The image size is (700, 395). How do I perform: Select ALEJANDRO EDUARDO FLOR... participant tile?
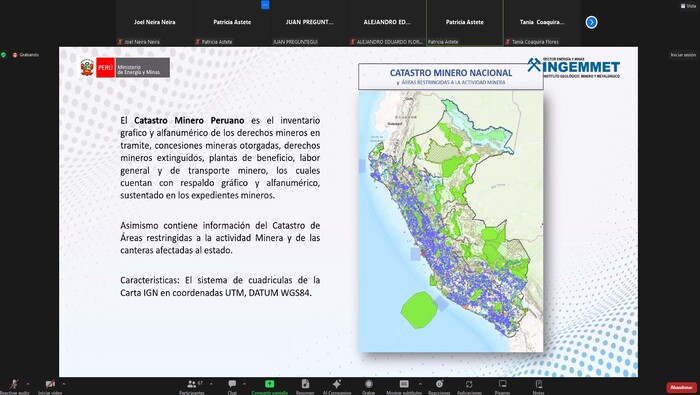387,23
